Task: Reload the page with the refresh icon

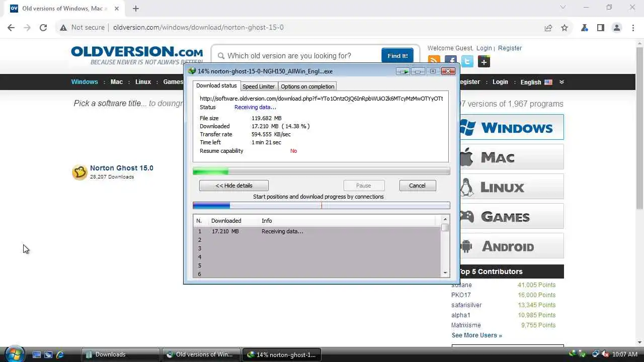Action: 43,28
